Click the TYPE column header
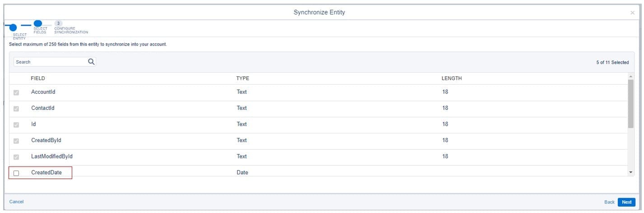 pos(243,79)
